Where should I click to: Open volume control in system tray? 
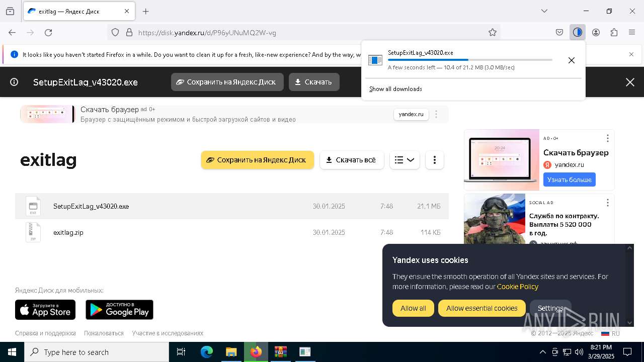pyautogui.click(x=579, y=352)
